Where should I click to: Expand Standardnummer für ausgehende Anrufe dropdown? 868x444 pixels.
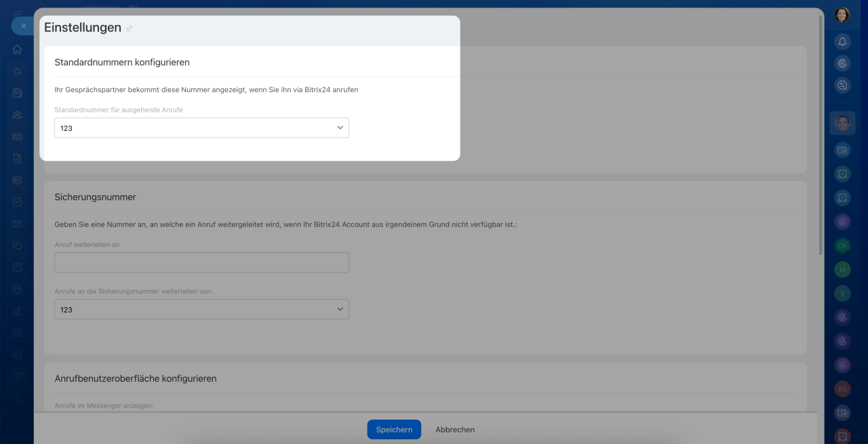pyautogui.click(x=201, y=127)
